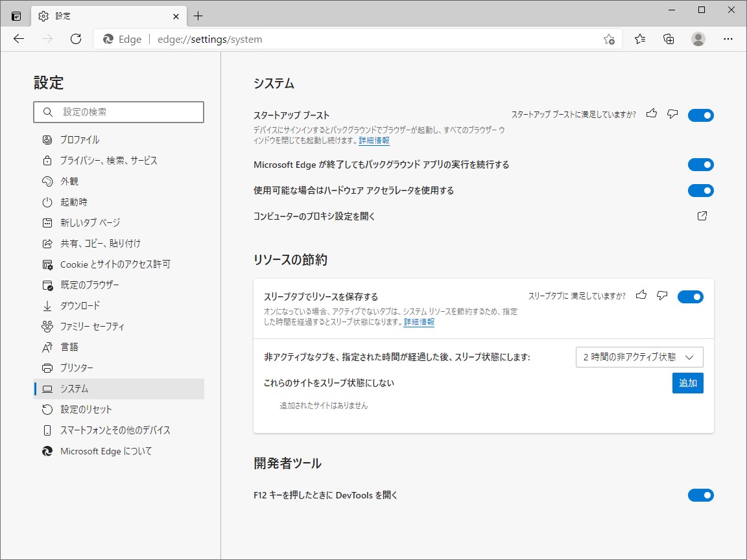The height and width of the screenshot is (560, 747).
Task: Select the ダウンロード sidebar icon
Action: coord(48,305)
